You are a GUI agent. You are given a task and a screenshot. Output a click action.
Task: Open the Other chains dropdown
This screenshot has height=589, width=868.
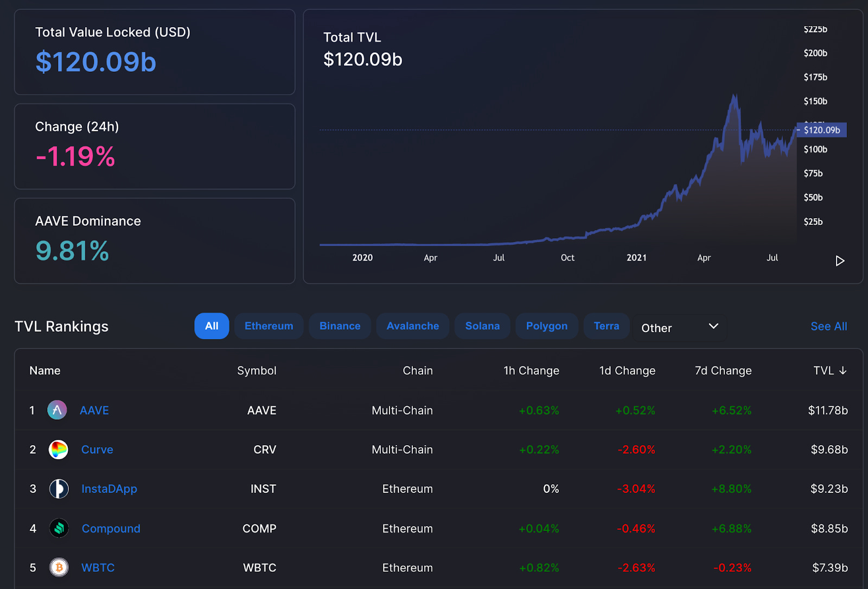point(680,327)
